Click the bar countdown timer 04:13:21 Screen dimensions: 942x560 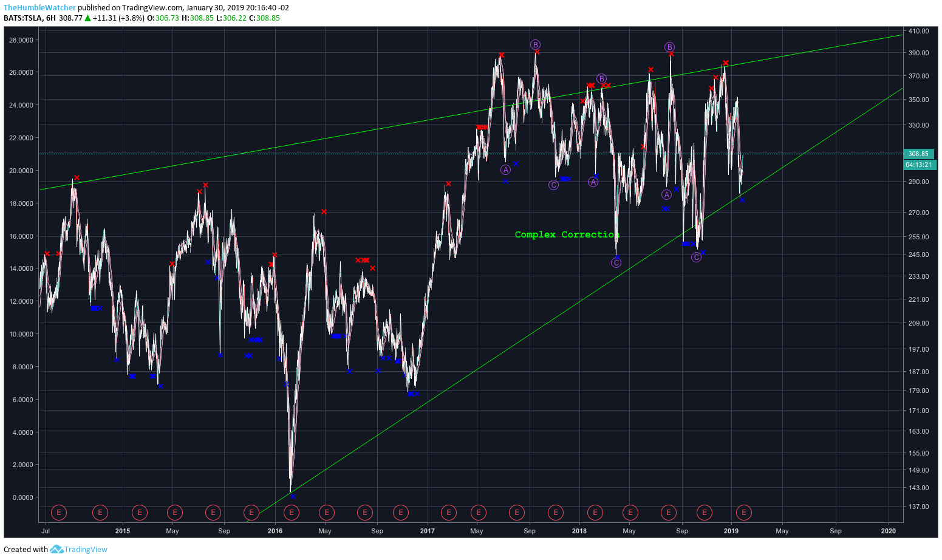919,165
